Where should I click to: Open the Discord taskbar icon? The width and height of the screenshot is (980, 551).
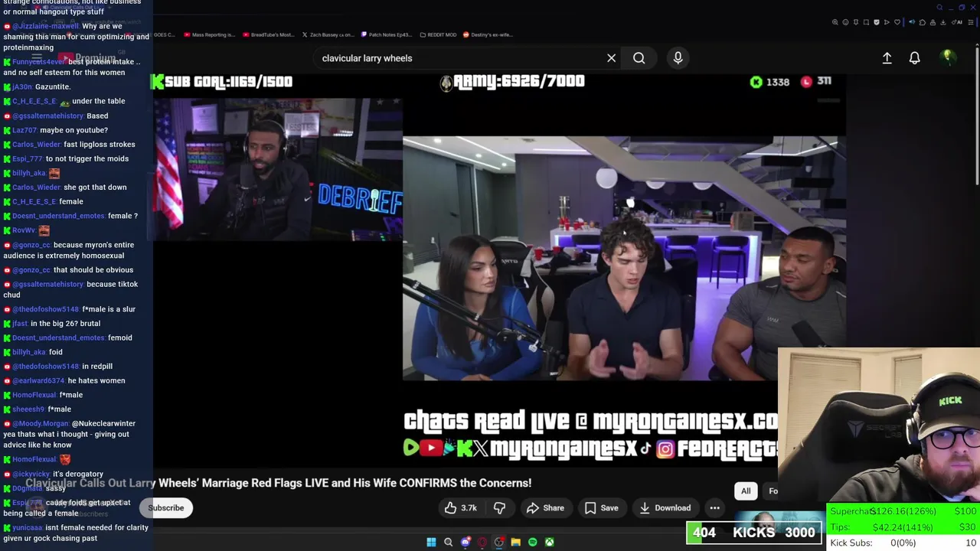point(465,542)
